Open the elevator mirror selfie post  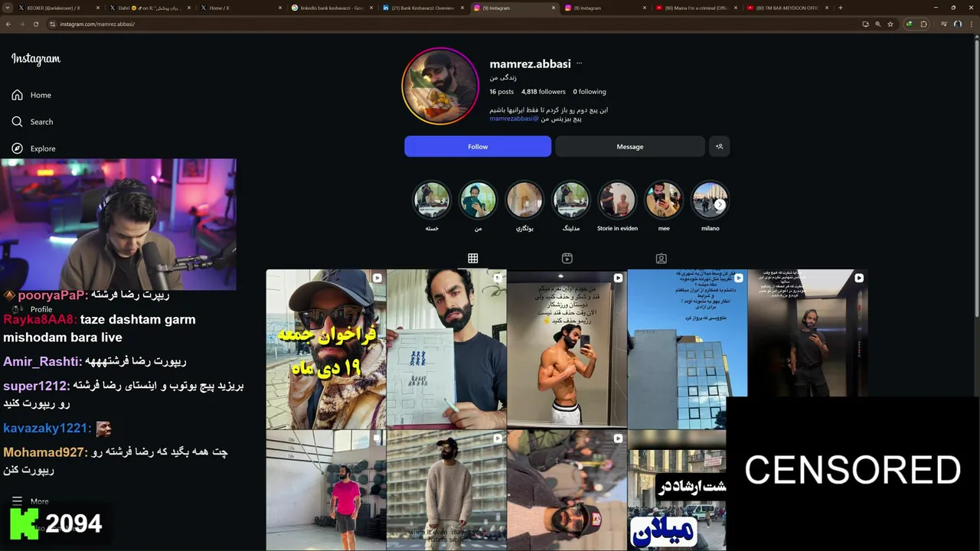(807, 333)
